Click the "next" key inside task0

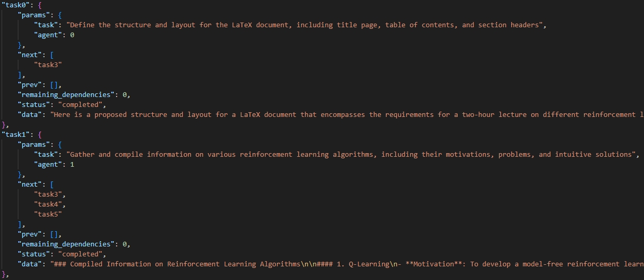click(29, 55)
